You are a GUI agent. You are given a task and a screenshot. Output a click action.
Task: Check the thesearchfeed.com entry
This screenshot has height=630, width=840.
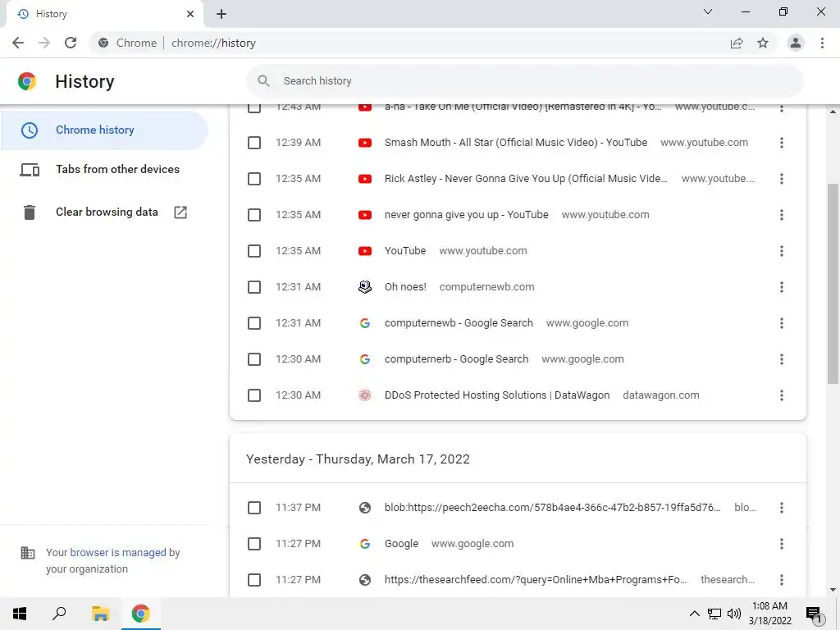click(x=254, y=580)
